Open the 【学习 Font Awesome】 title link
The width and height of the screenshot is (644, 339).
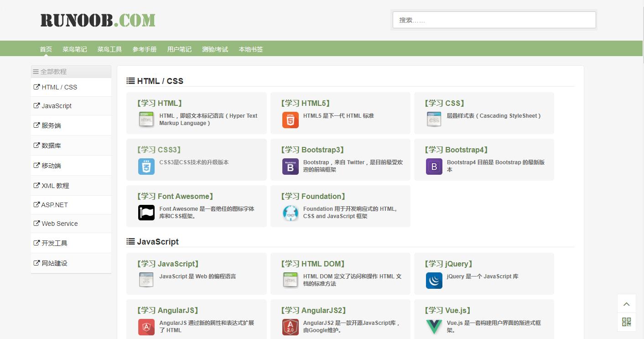[176, 197]
